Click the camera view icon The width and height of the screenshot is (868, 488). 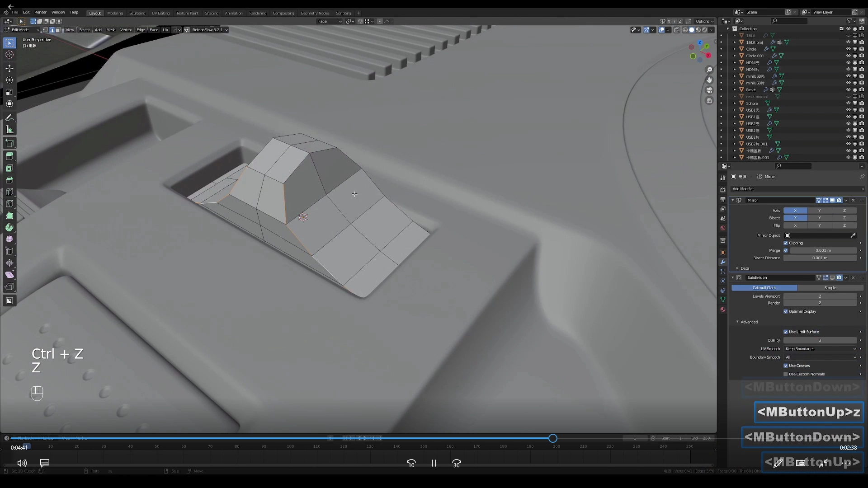[709, 90]
